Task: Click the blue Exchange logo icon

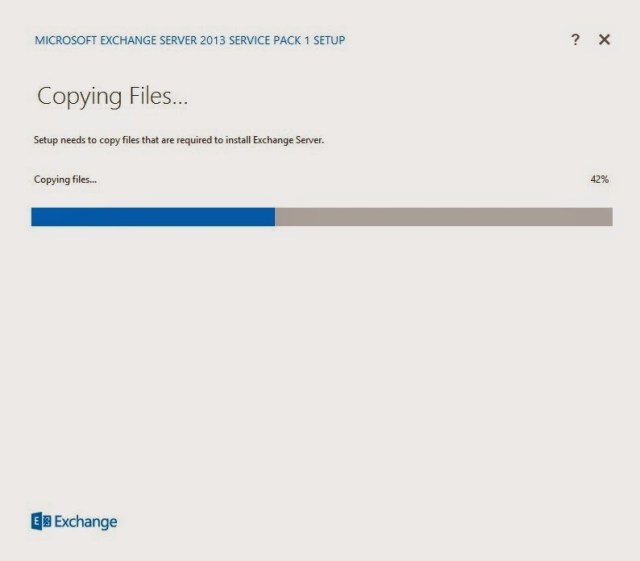Action: pyautogui.click(x=40, y=522)
